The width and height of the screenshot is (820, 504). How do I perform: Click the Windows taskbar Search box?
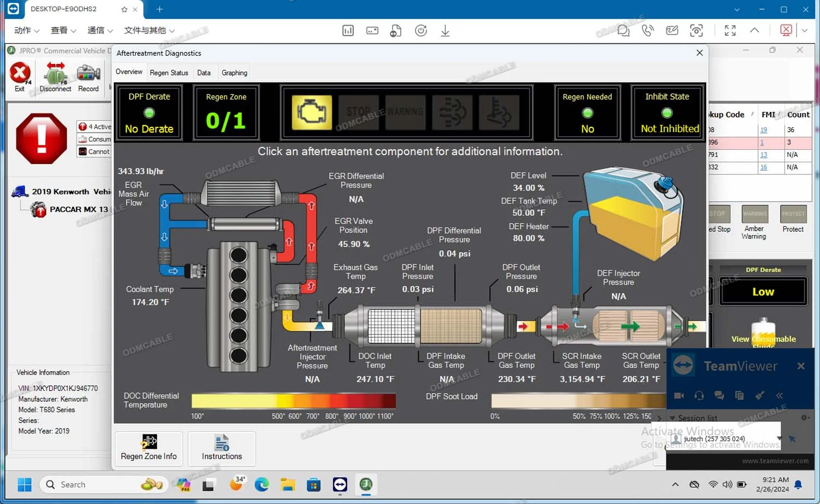[x=103, y=484]
